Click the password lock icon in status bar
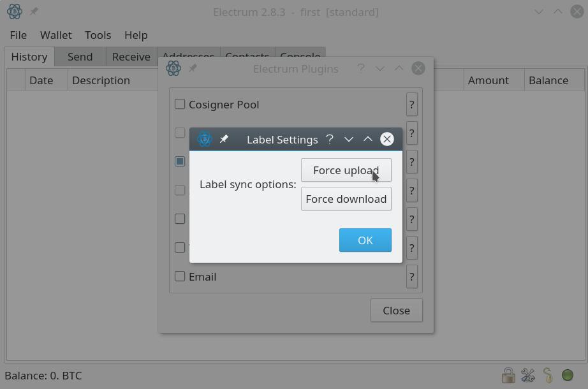Image resolution: width=588 pixels, height=389 pixels. (508, 375)
